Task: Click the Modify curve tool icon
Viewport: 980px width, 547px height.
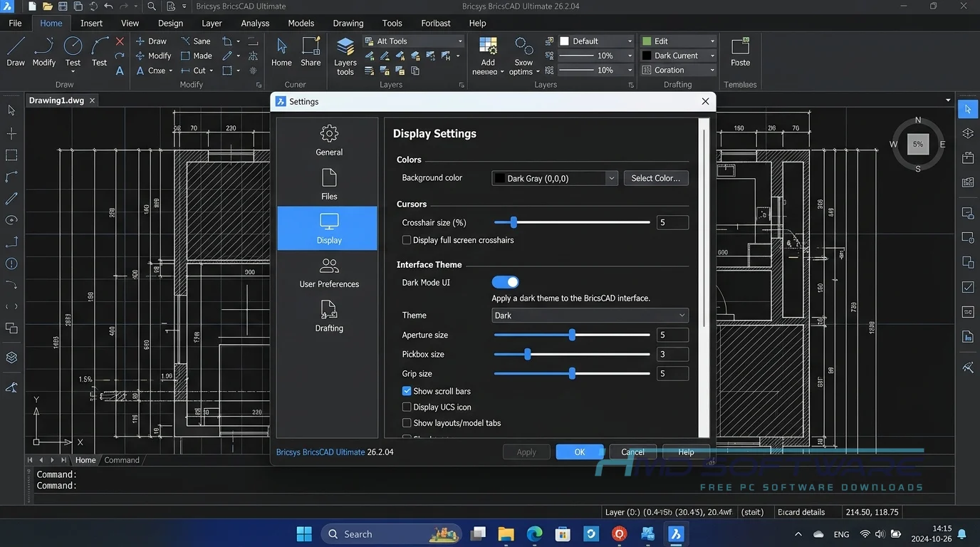Action: click(x=44, y=52)
